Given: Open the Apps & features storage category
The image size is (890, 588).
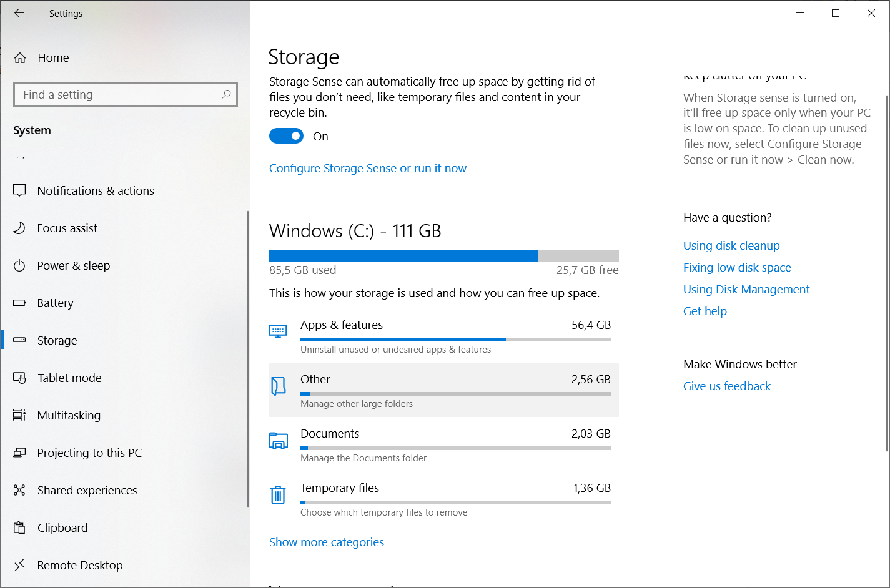Looking at the screenshot, I should coord(444,336).
